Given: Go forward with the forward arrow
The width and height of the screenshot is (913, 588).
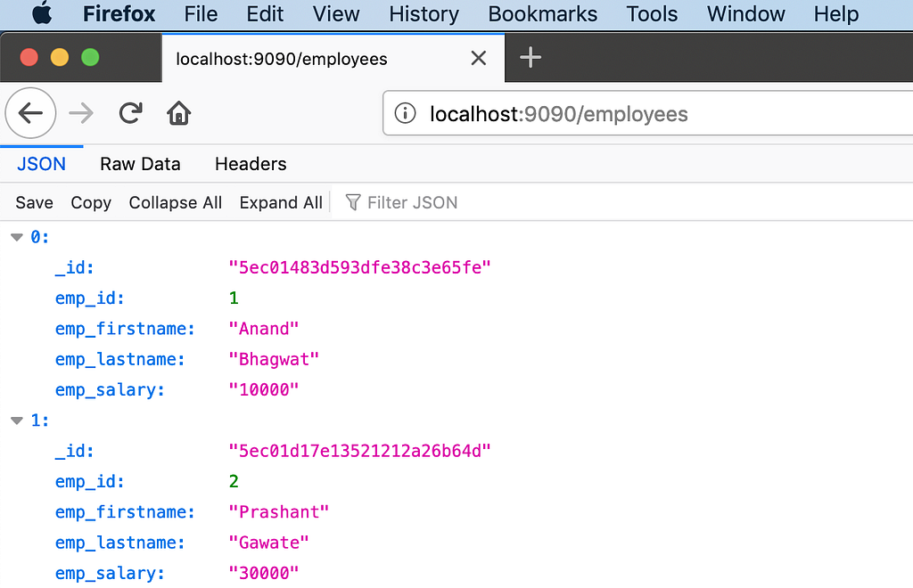Looking at the screenshot, I should tap(81, 113).
